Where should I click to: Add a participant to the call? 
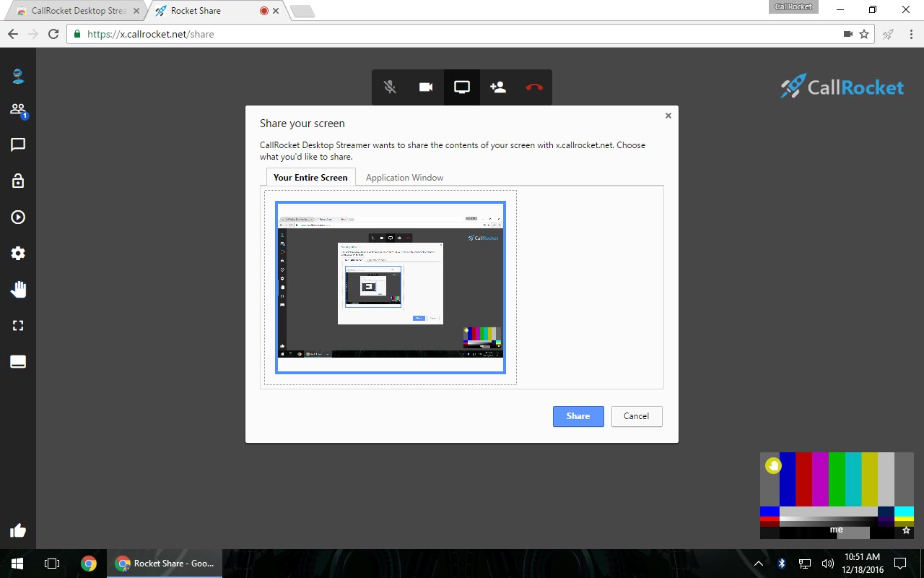(497, 87)
